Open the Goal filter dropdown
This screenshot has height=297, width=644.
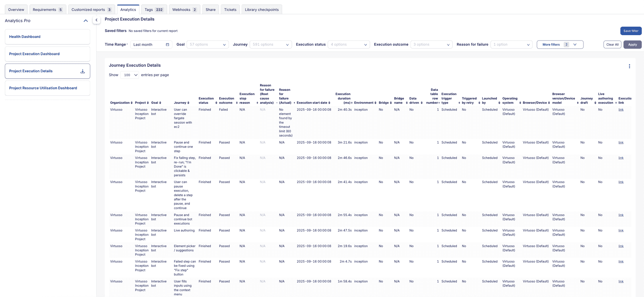(x=208, y=45)
